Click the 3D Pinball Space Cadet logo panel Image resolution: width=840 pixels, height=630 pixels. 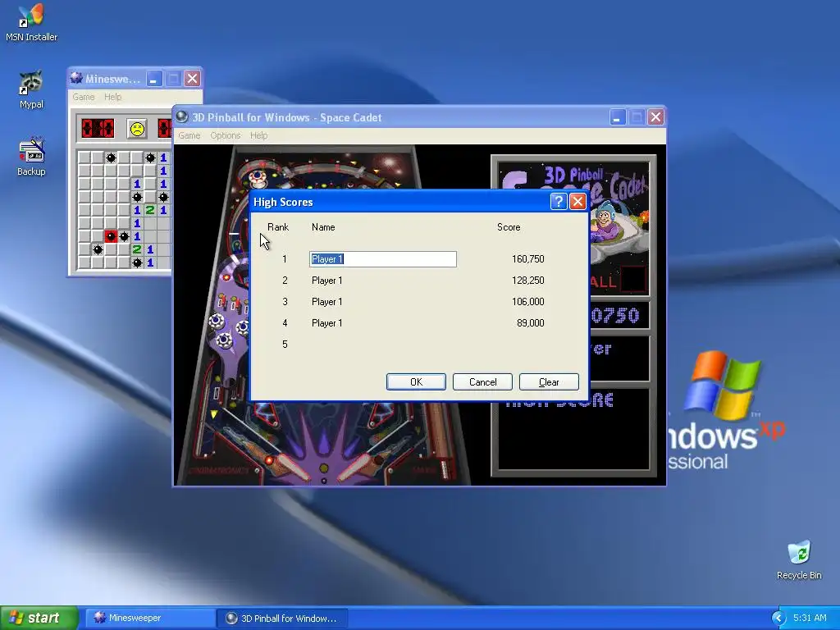coord(620,228)
